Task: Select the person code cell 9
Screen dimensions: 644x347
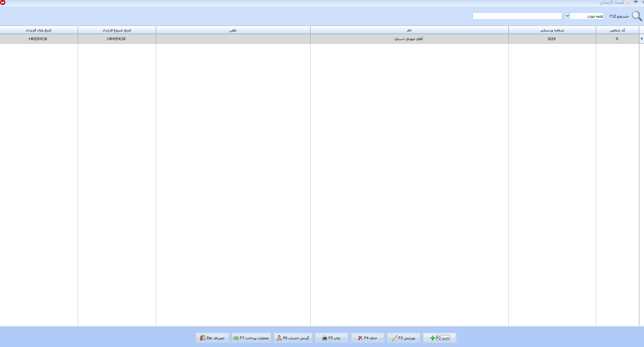Action: pos(617,39)
